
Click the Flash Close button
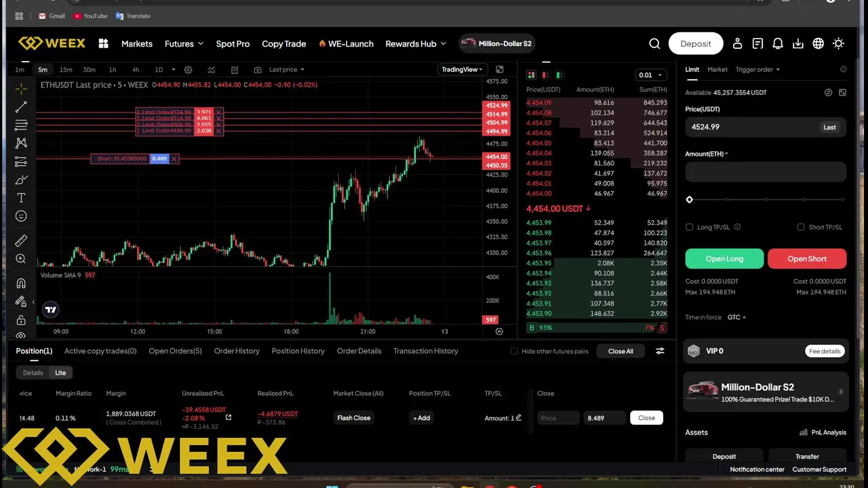click(354, 418)
